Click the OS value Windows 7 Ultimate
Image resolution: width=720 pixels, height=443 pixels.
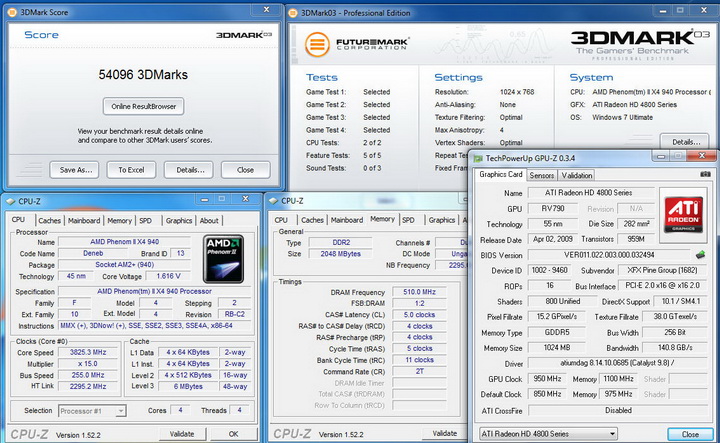[622, 117]
